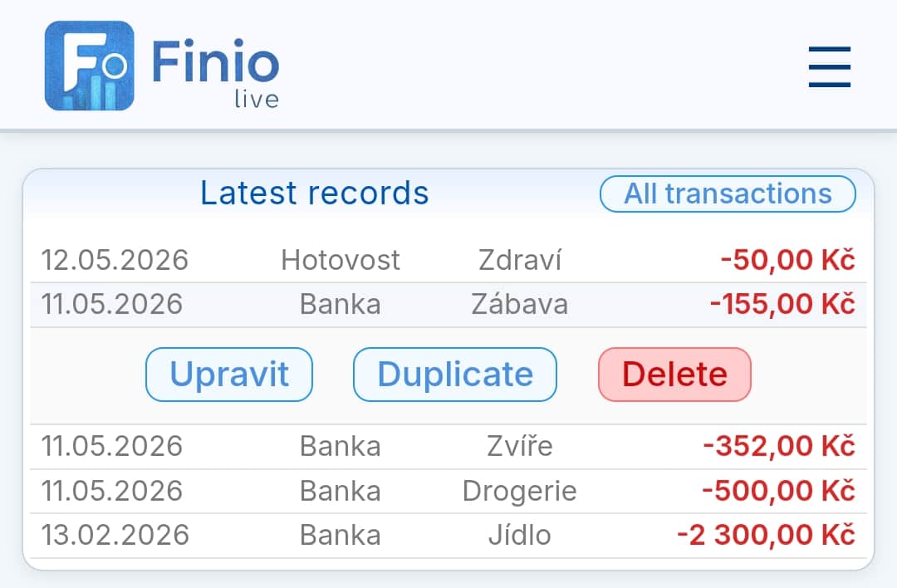Click the Latest records heading
The height and width of the screenshot is (588, 897).
pos(314,193)
